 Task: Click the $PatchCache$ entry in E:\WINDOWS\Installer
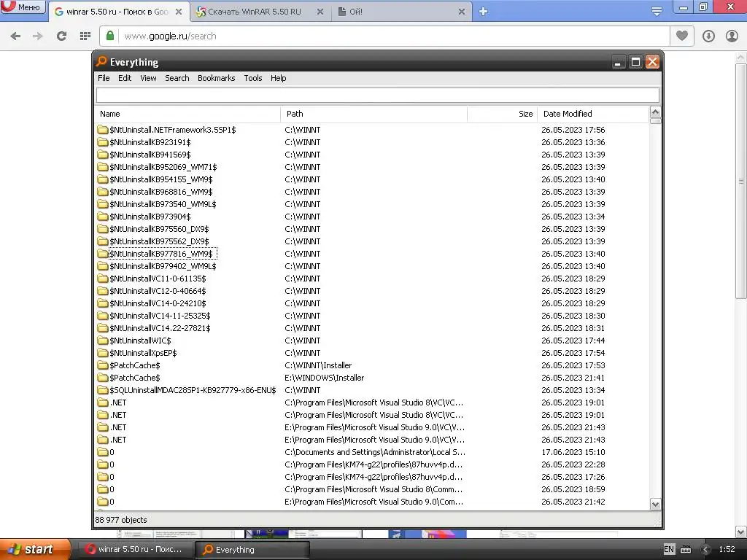pyautogui.click(x=135, y=378)
